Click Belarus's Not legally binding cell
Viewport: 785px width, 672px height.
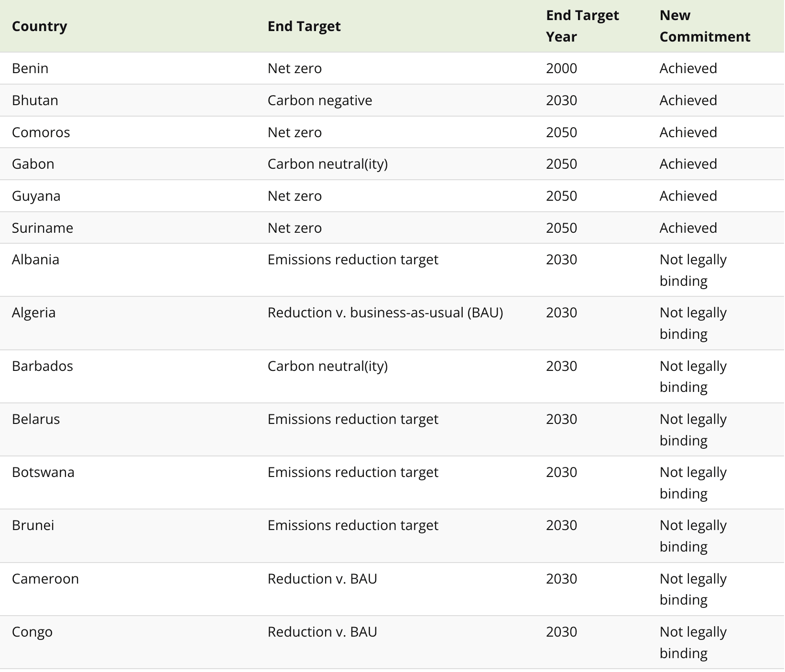tap(693, 430)
